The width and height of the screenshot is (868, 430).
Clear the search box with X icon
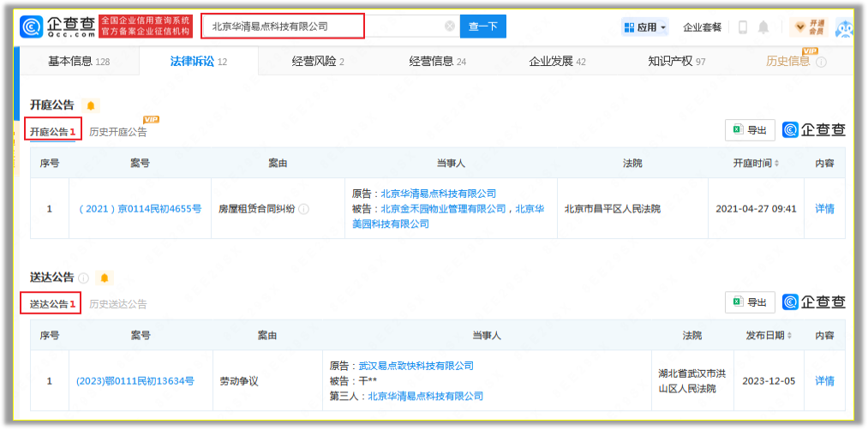450,26
